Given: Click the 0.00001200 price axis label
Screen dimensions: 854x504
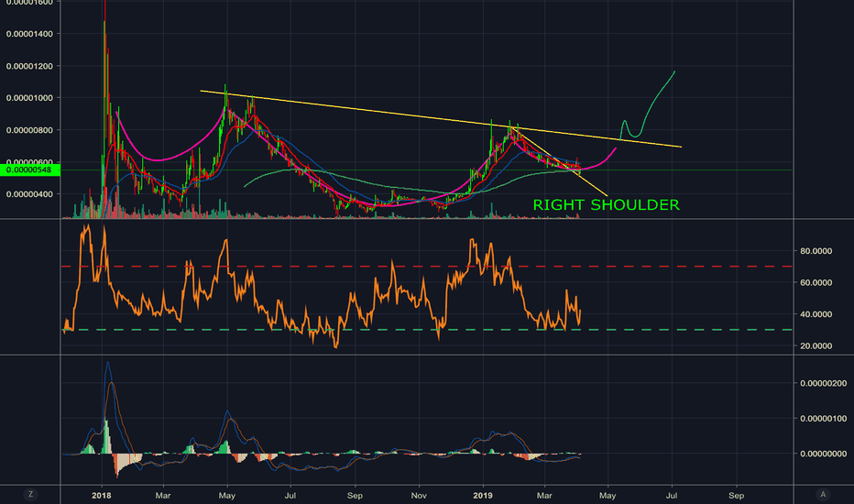Looking at the screenshot, I should 29,66.
